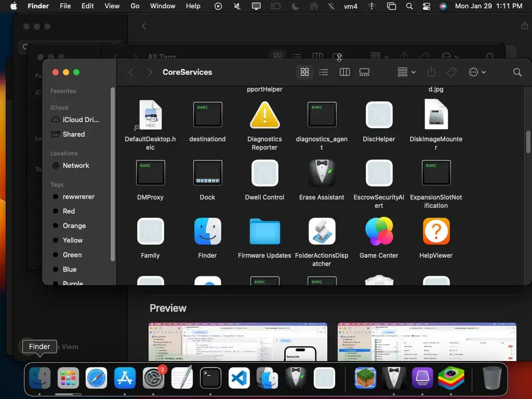Open the Window menu
The height and width of the screenshot is (399, 532).
163,6
